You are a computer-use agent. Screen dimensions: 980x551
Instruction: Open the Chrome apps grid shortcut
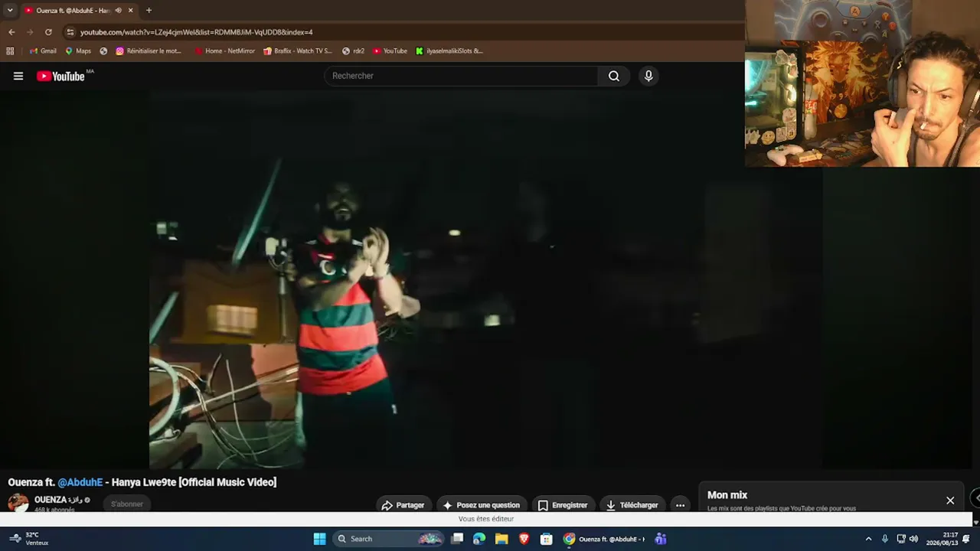[10, 51]
